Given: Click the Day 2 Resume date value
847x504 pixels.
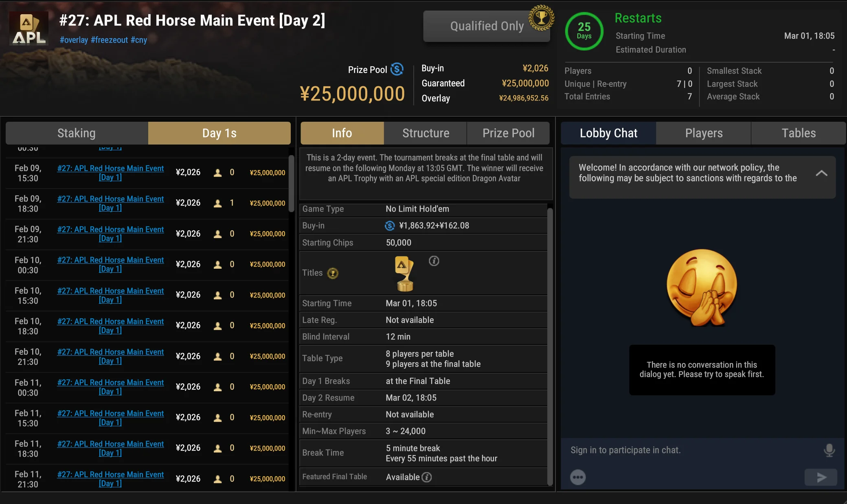Looking at the screenshot, I should click(411, 398).
